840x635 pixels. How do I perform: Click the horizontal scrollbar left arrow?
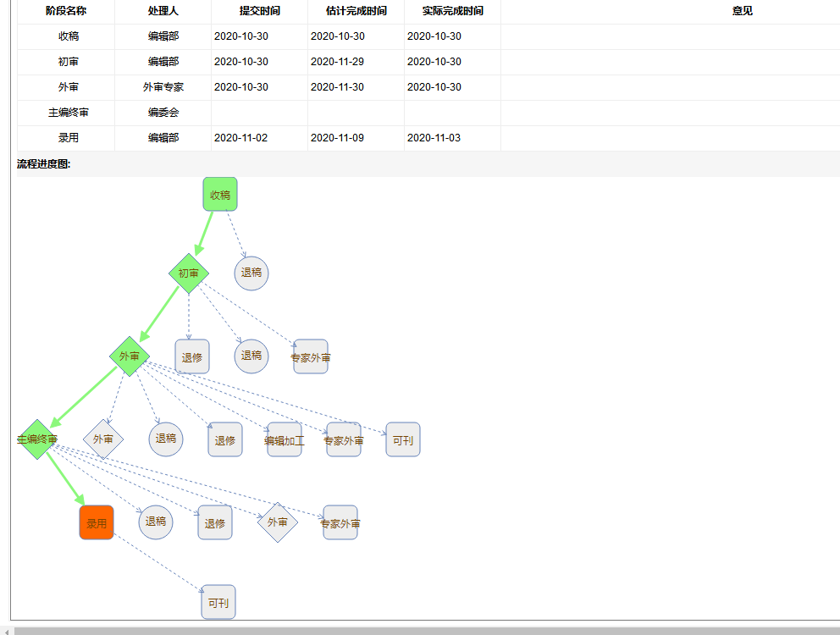(x=6, y=632)
